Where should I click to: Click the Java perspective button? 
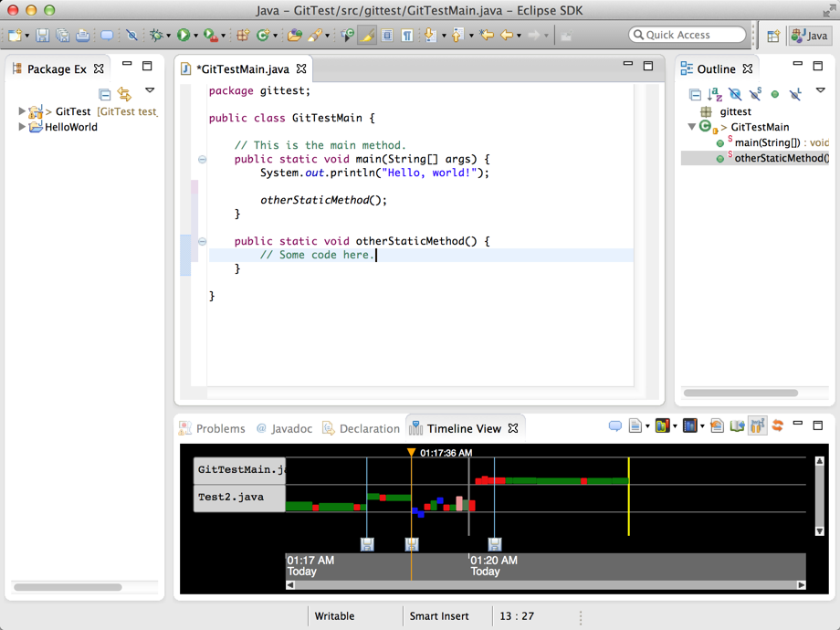(x=810, y=36)
